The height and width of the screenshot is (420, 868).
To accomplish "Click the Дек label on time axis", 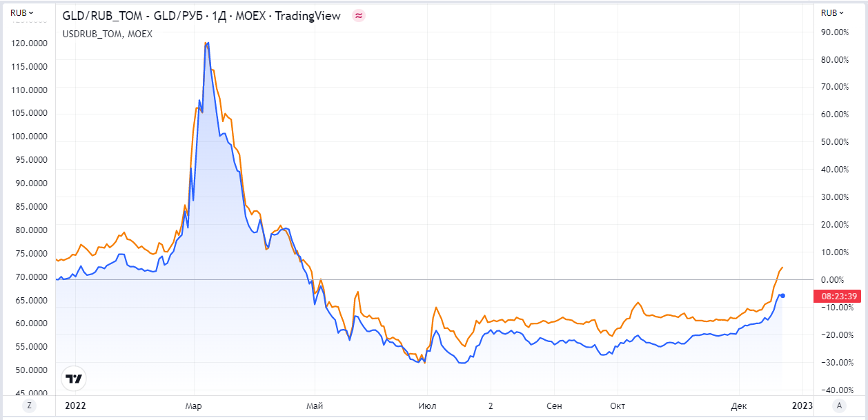I will point(739,406).
